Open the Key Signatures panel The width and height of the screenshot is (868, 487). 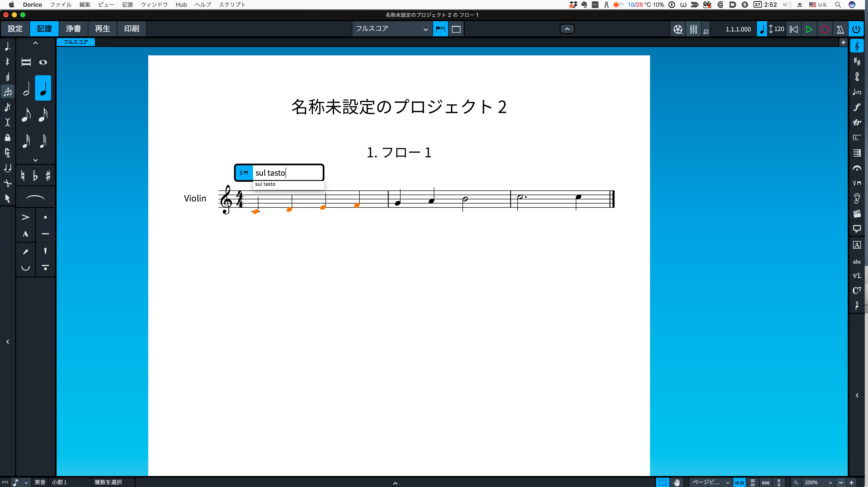pos(857,61)
